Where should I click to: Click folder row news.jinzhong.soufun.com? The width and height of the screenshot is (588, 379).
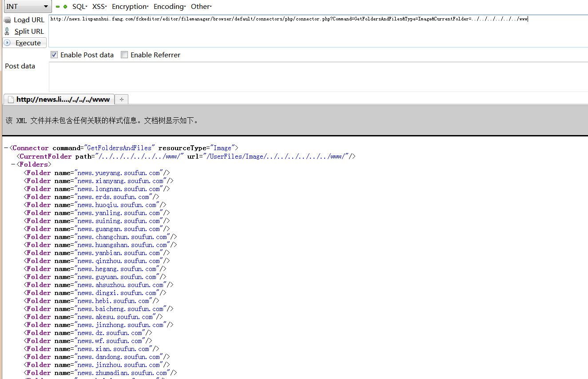click(x=99, y=325)
